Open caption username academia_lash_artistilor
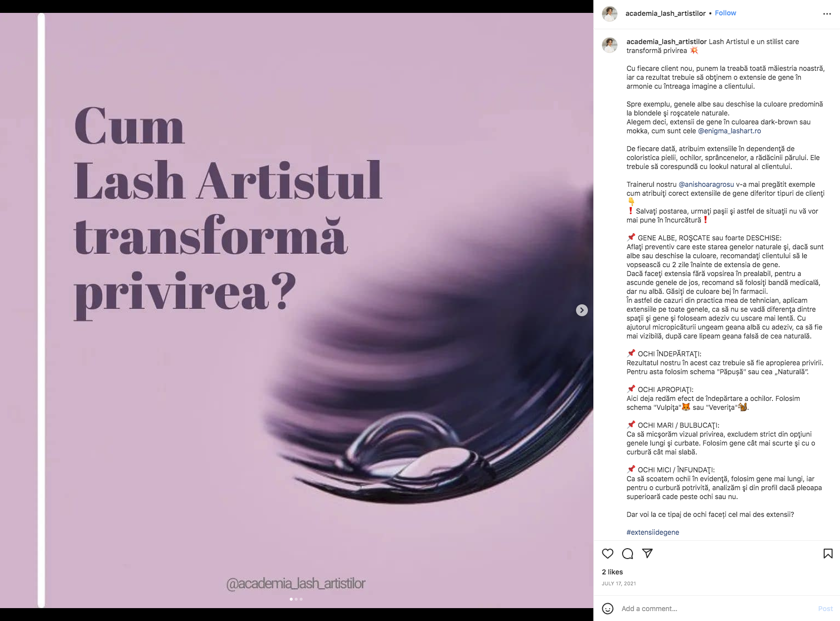840x621 pixels. [666, 42]
